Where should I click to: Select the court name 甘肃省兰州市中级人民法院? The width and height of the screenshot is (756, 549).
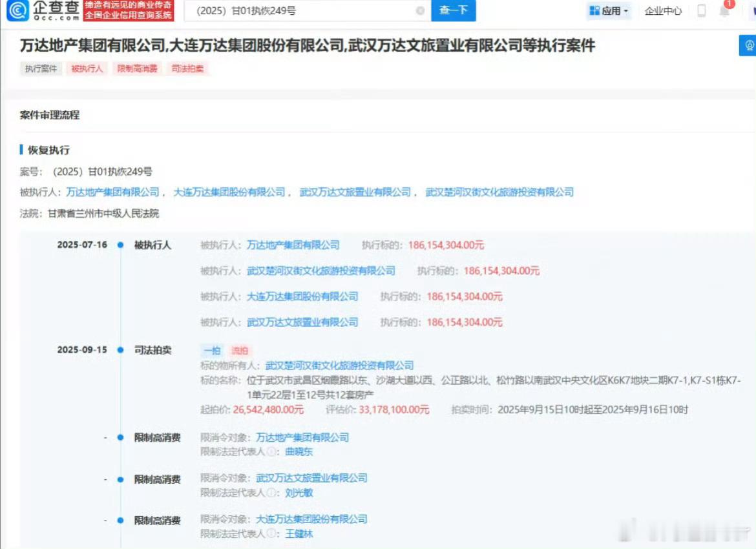tap(103, 213)
